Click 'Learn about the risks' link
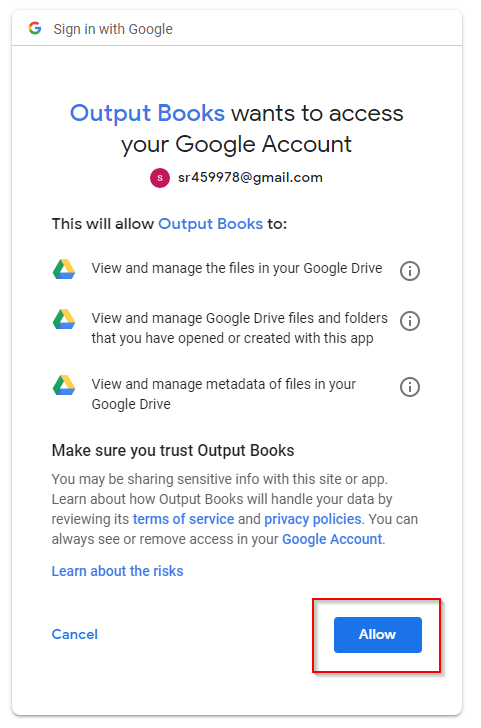This screenshot has height=728, width=481. 117,571
